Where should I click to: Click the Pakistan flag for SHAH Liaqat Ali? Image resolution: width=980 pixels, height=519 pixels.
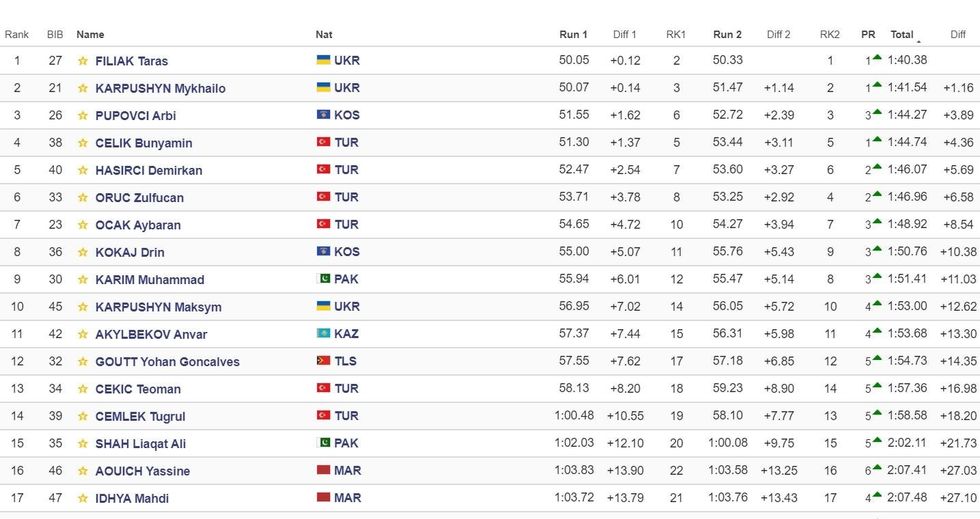[x=323, y=444]
